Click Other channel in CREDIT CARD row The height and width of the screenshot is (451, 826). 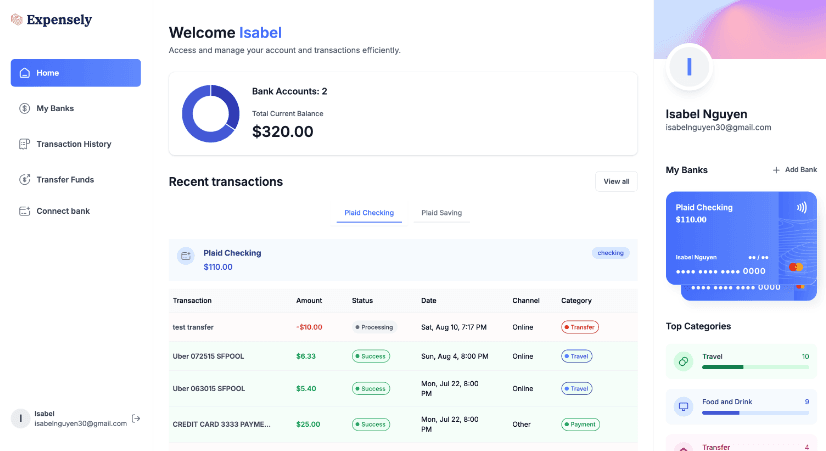point(522,424)
